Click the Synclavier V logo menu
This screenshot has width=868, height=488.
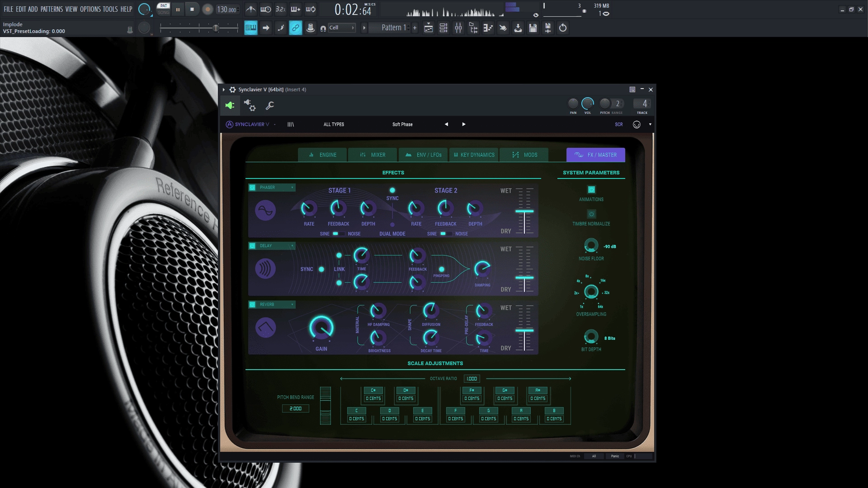(248, 124)
